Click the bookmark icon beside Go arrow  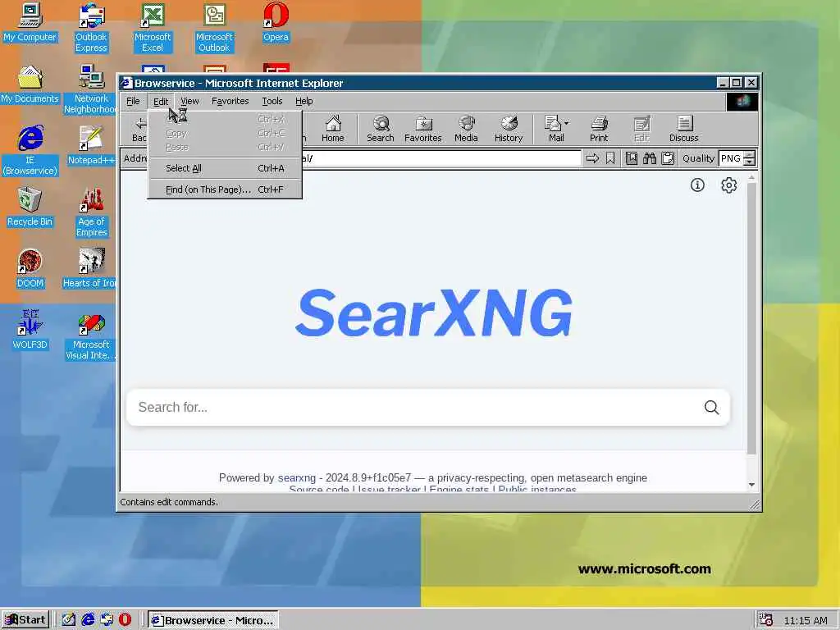(610, 158)
